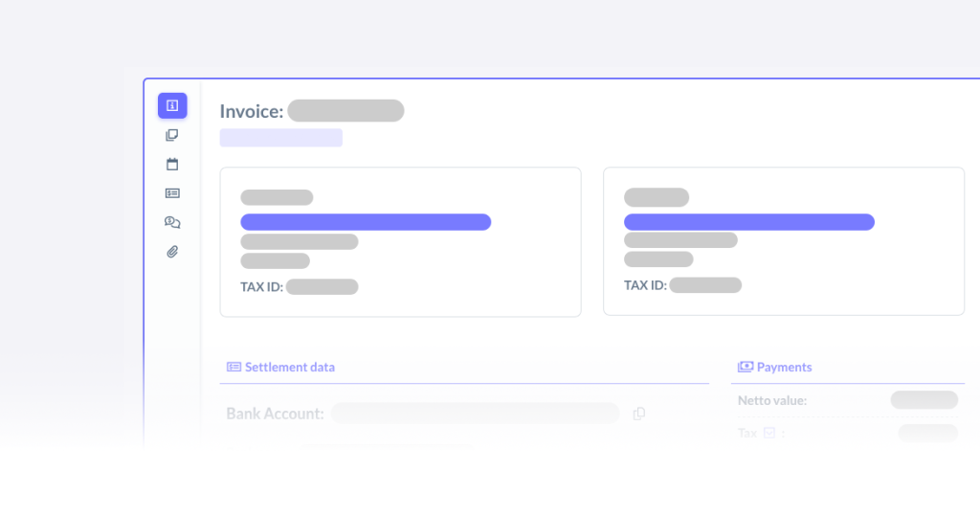
Task: Open the blue company name in right card
Action: [749, 222]
